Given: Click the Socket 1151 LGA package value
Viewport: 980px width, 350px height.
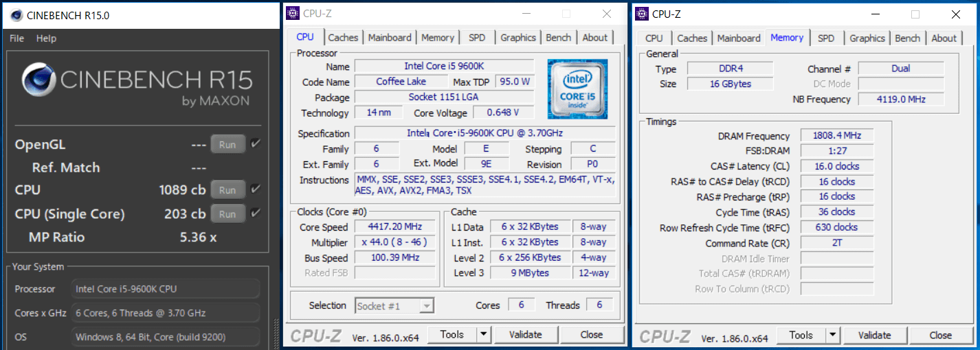Looking at the screenshot, I should [x=444, y=97].
